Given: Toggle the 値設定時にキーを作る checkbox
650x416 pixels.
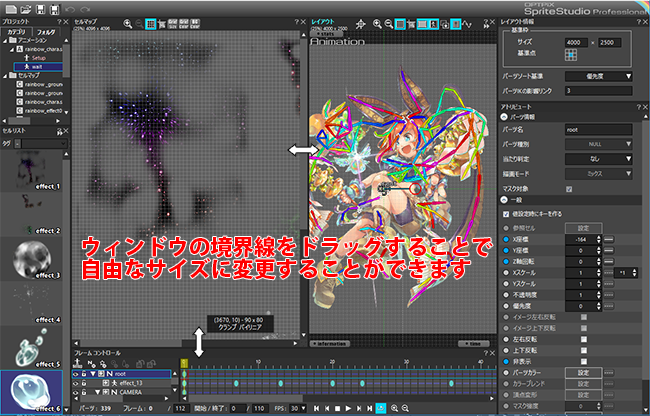Looking at the screenshot, I should (x=506, y=214).
